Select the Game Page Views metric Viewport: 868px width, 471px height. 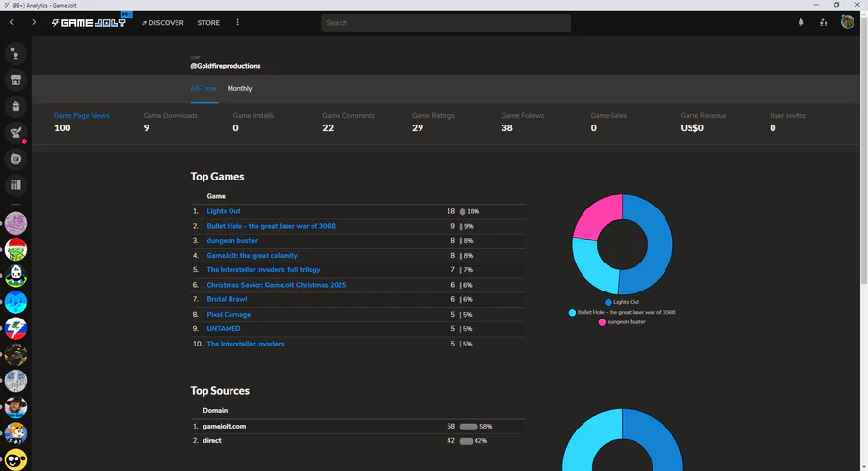[x=81, y=122]
